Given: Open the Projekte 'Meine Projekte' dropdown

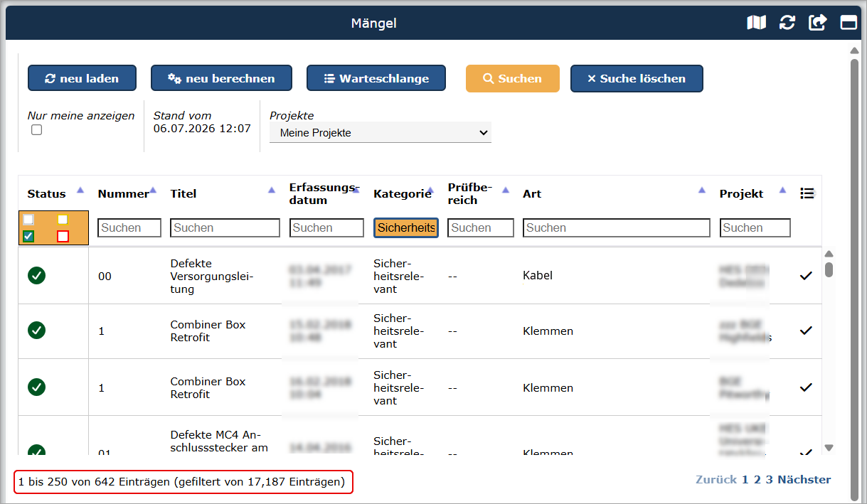Looking at the screenshot, I should (381, 133).
